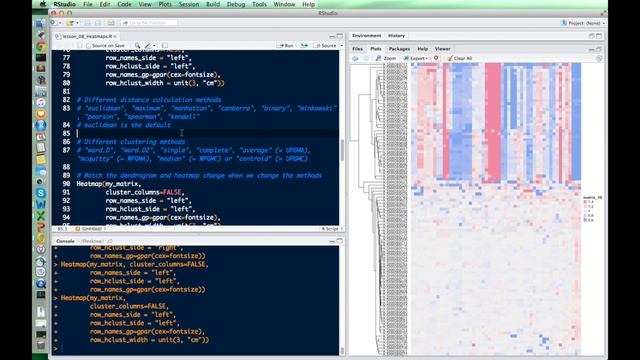The width and height of the screenshot is (640, 360).
Task: Open the Session menu
Action: coord(189,4)
